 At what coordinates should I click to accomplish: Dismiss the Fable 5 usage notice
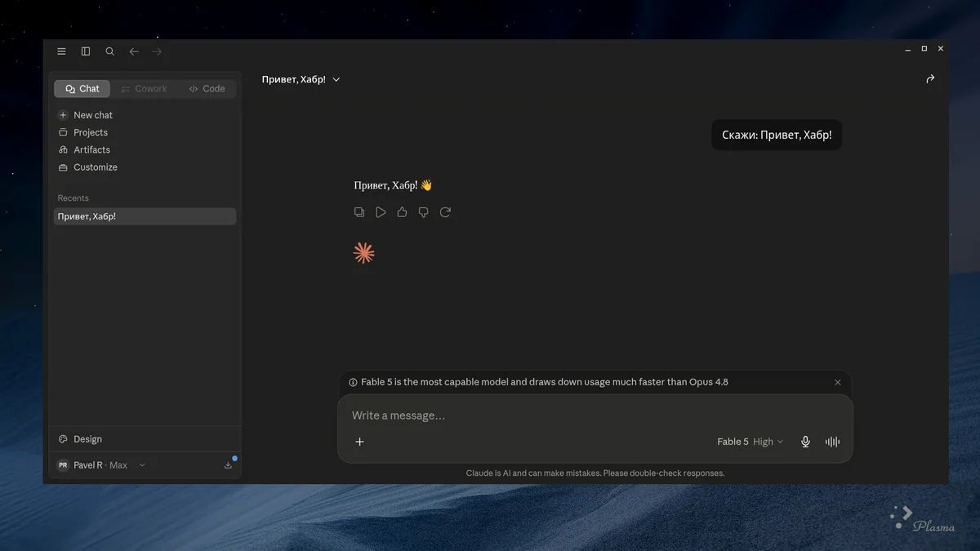coord(837,382)
